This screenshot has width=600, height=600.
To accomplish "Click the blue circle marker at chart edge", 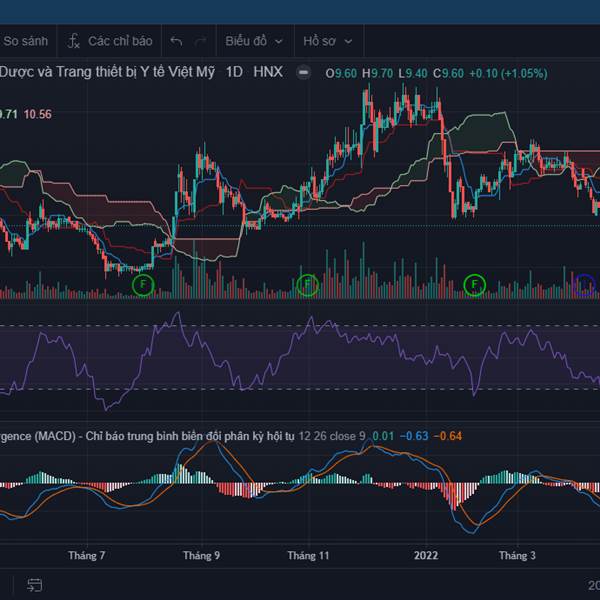I will point(586,286).
